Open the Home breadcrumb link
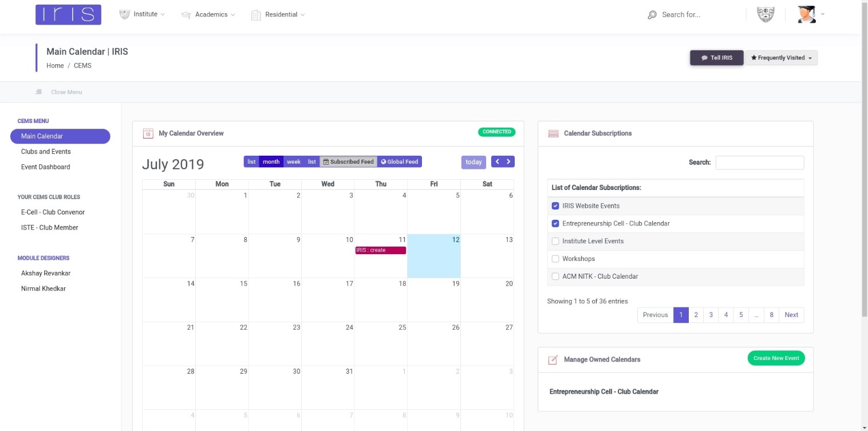 tap(55, 66)
